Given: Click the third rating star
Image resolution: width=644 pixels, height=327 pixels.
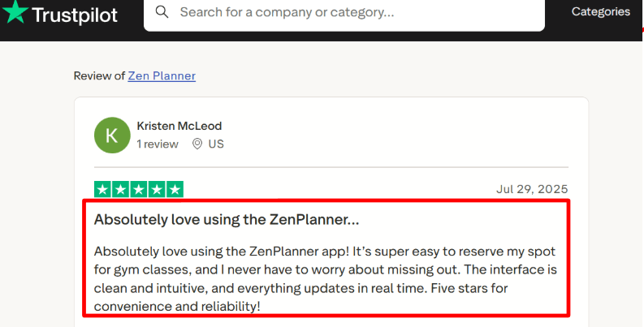Looking at the screenshot, I should (139, 189).
